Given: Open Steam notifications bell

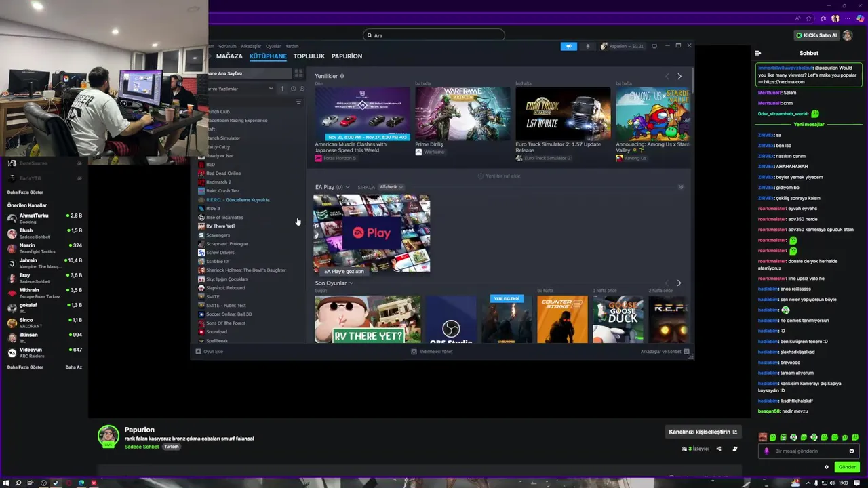Looking at the screenshot, I should click(x=587, y=46).
